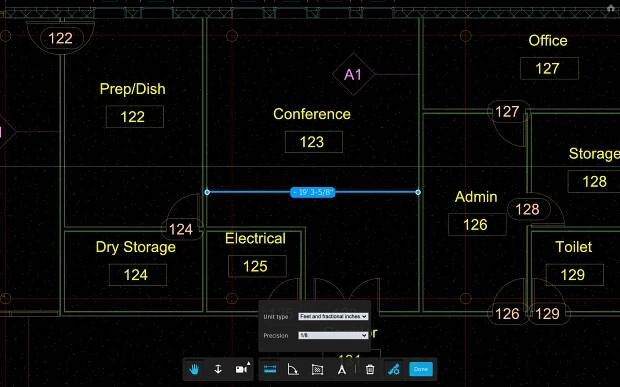Click the Storage room label
Viewport: 620px width, 387px height.
coord(594,154)
